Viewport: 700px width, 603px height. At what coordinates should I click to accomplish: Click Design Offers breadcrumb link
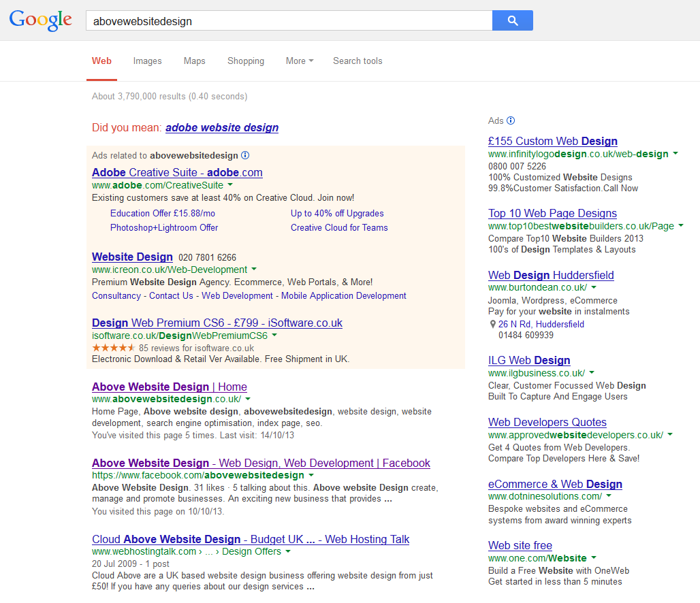pyautogui.click(x=251, y=552)
